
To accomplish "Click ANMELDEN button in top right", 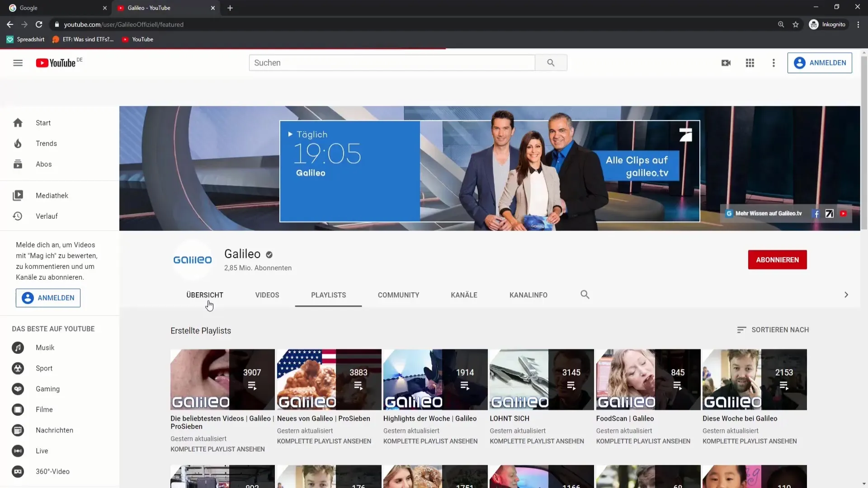I will pyautogui.click(x=820, y=63).
